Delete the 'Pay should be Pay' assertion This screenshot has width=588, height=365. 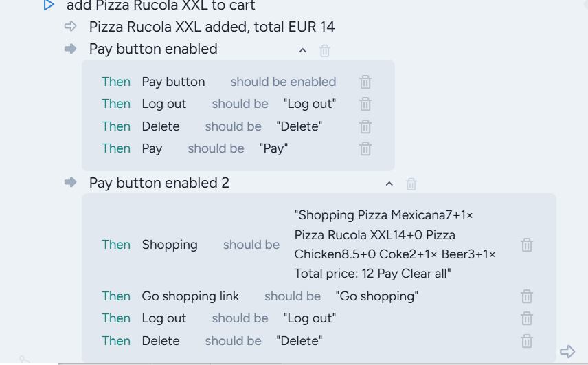(365, 148)
